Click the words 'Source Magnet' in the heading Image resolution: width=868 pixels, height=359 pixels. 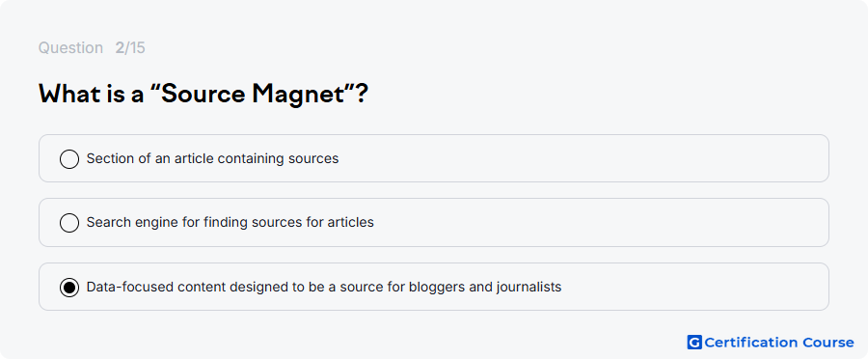click(253, 95)
